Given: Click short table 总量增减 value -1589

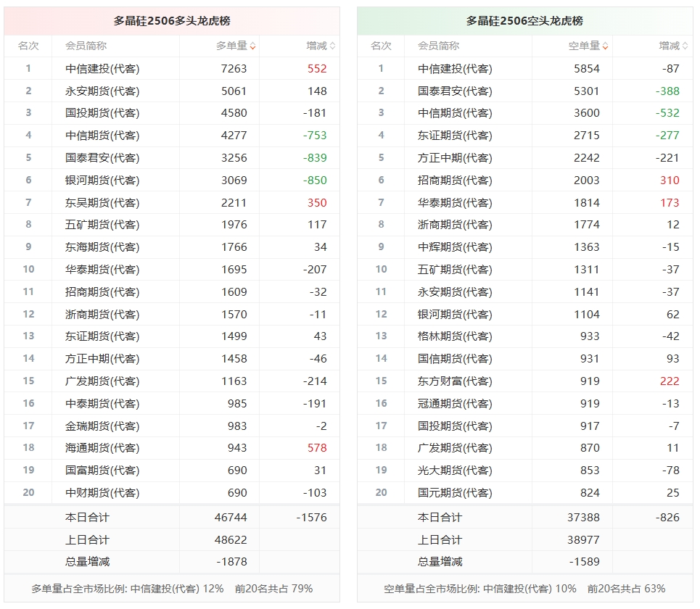Looking at the screenshot, I should [x=585, y=562].
